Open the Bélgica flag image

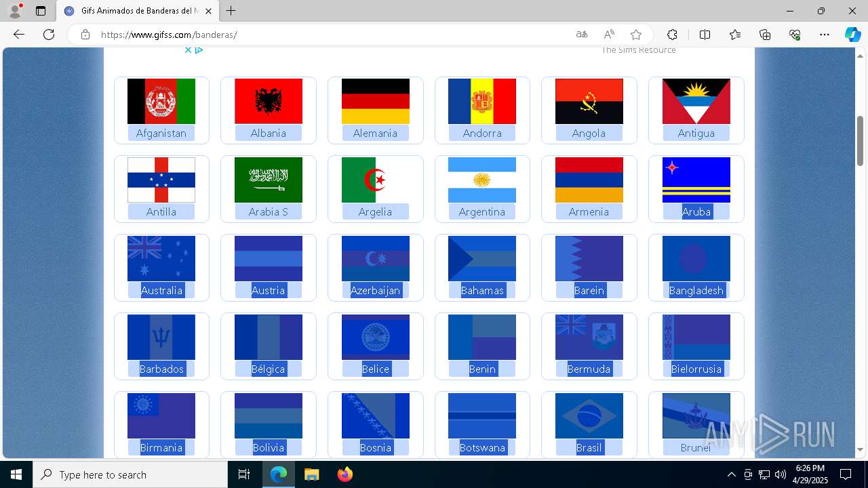(269, 337)
